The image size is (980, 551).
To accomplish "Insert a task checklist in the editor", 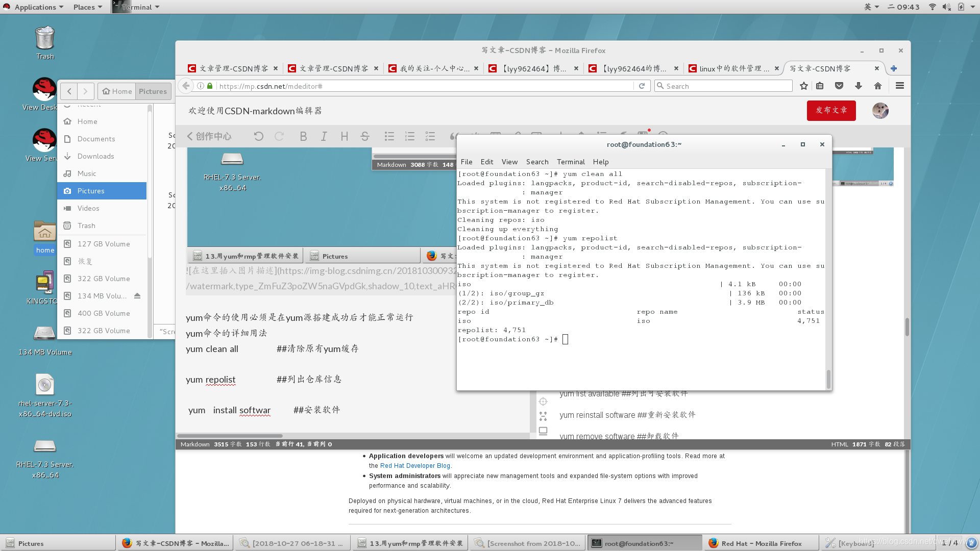I will (x=430, y=136).
